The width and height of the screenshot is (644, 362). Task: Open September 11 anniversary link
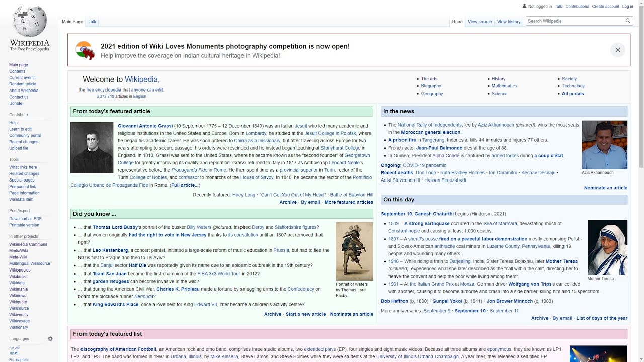[x=504, y=311]
